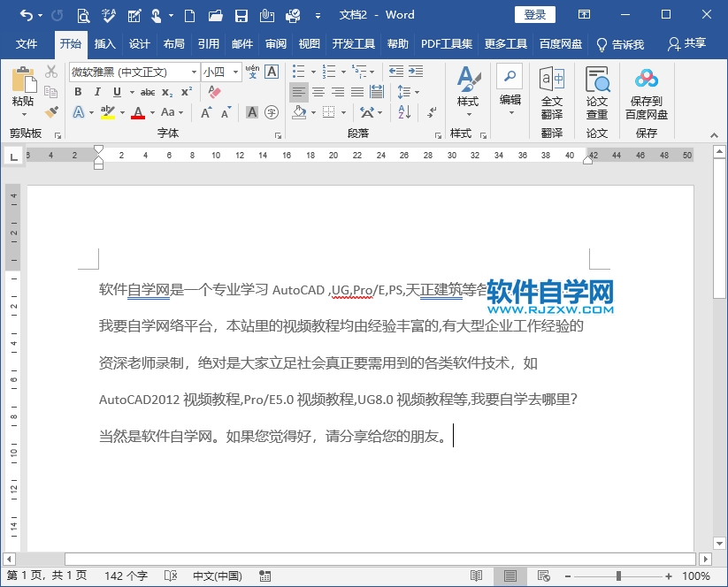The width and height of the screenshot is (728, 587).
Task: Apply center alignment
Action: tap(318, 93)
